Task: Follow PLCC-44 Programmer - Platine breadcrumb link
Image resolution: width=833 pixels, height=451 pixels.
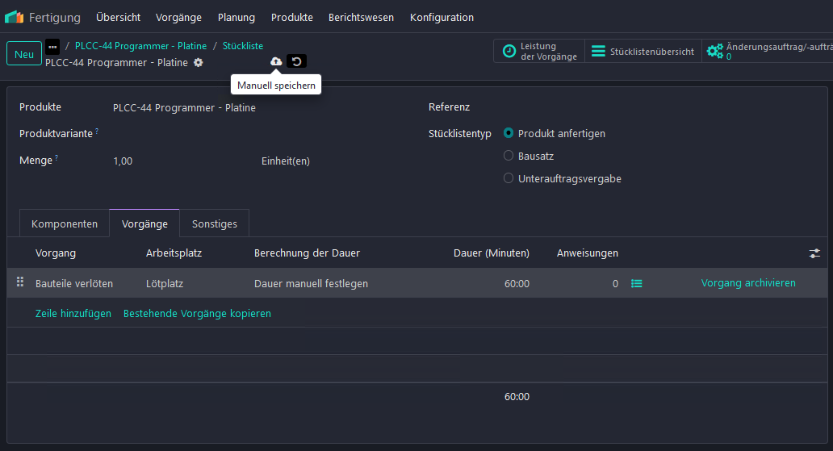Action: (141, 46)
